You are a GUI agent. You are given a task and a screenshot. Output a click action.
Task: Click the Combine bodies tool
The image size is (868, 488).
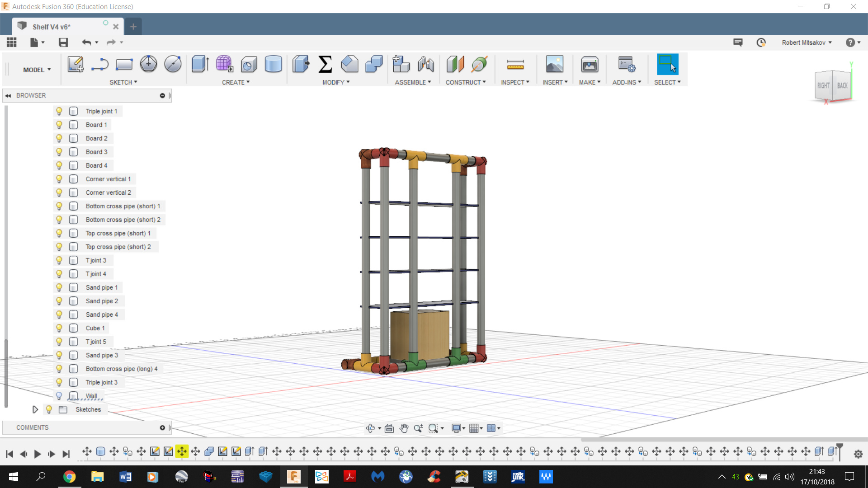pos(374,64)
